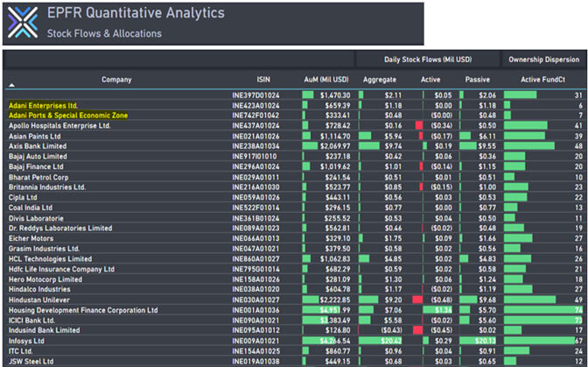Sort by Active FundCt column header

543,80
